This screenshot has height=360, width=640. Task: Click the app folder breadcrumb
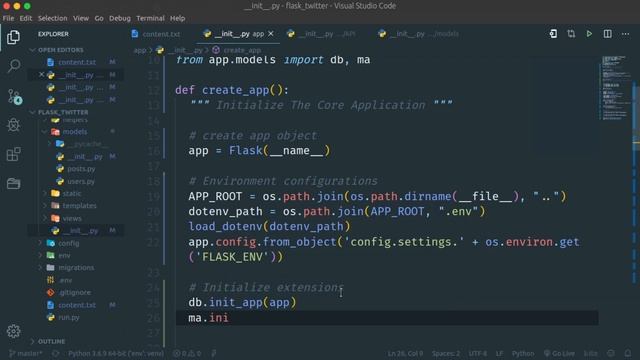tap(140, 50)
